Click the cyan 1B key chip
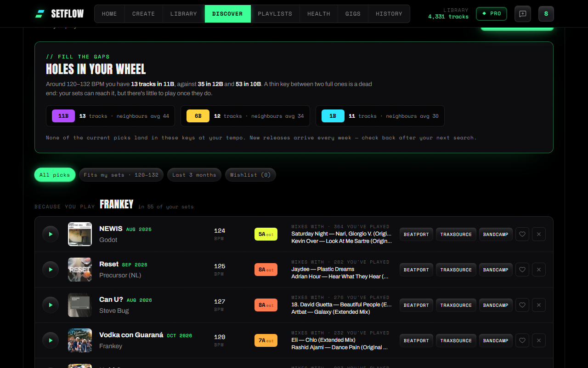Viewport: 588px width, 368px height. [333, 116]
